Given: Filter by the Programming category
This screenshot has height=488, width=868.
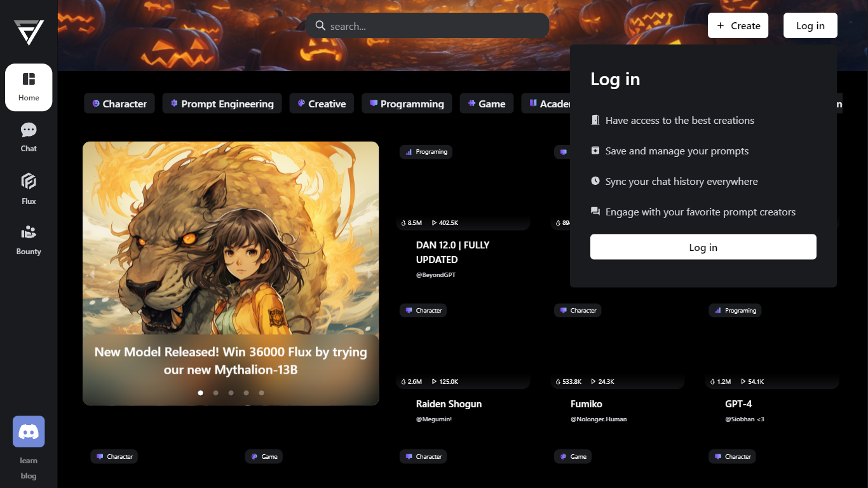Looking at the screenshot, I should (407, 104).
